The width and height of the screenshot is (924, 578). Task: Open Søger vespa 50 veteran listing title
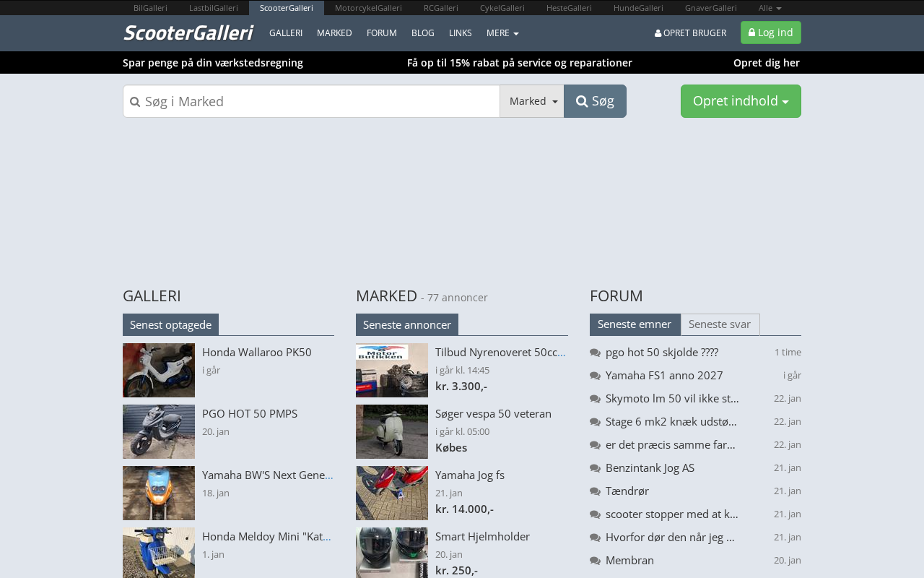pyautogui.click(x=493, y=414)
